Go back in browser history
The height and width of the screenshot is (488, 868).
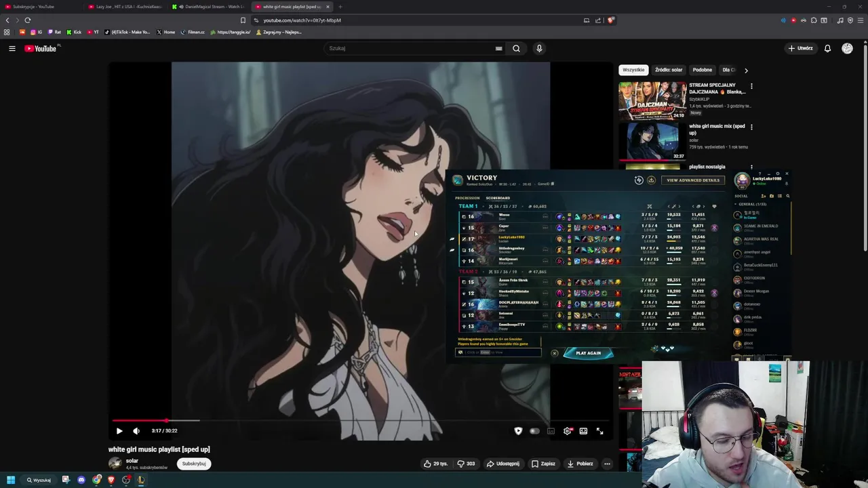(7, 20)
